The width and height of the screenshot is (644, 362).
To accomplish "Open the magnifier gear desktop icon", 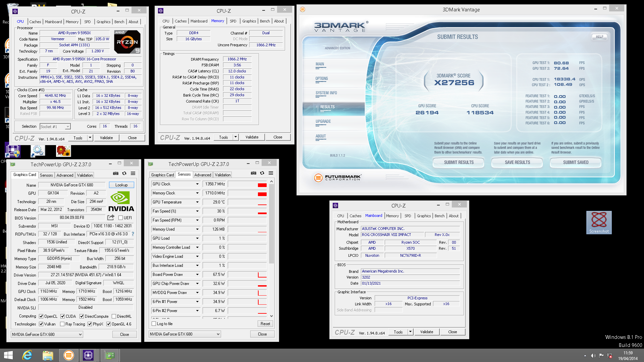I will point(38,151).
